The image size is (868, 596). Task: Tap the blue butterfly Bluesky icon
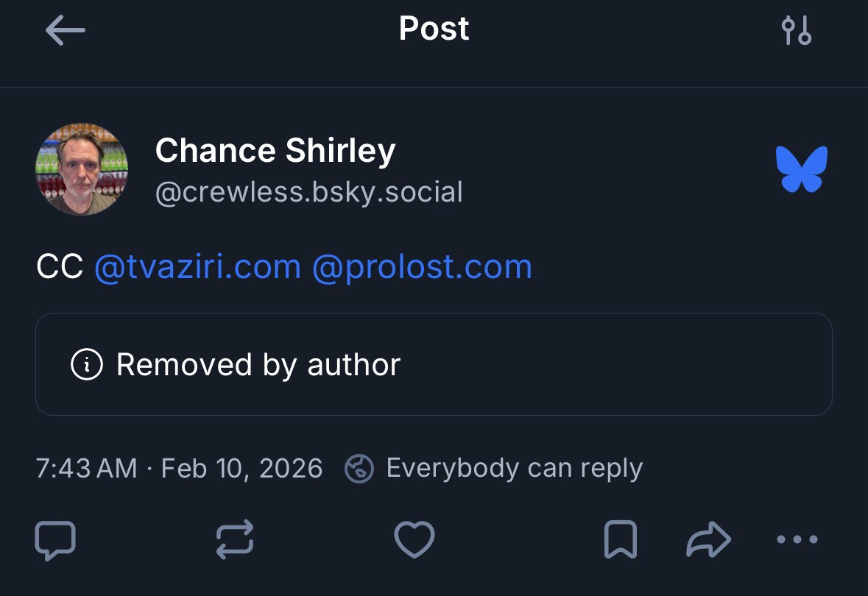tap(801, 169)
